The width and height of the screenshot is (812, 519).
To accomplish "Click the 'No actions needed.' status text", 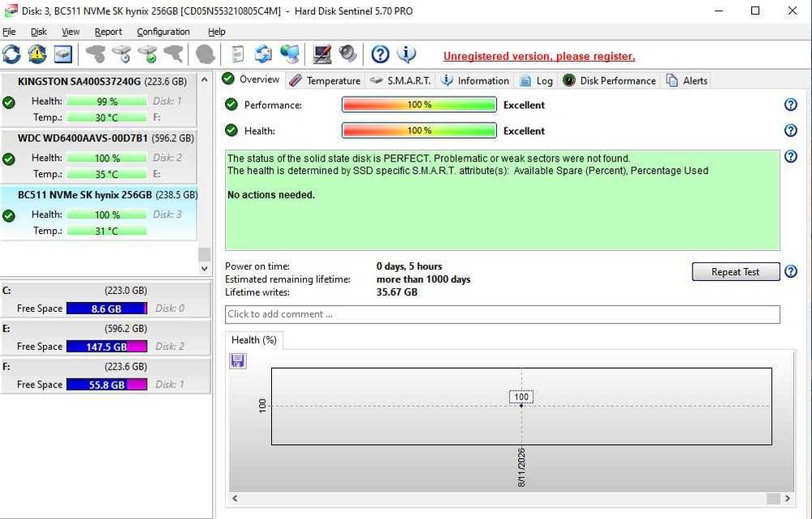I will click(x=271, y=195).
